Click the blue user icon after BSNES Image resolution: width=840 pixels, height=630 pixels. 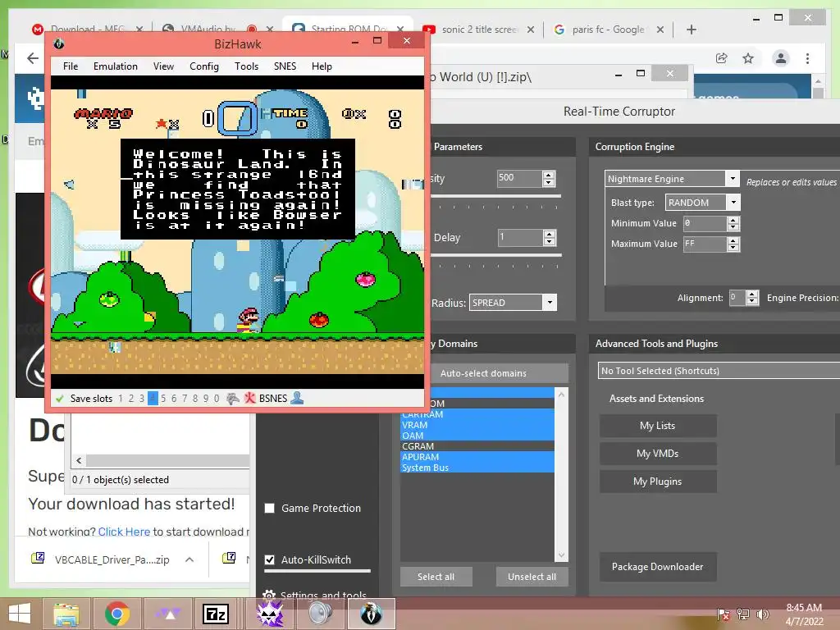[297, 398]
